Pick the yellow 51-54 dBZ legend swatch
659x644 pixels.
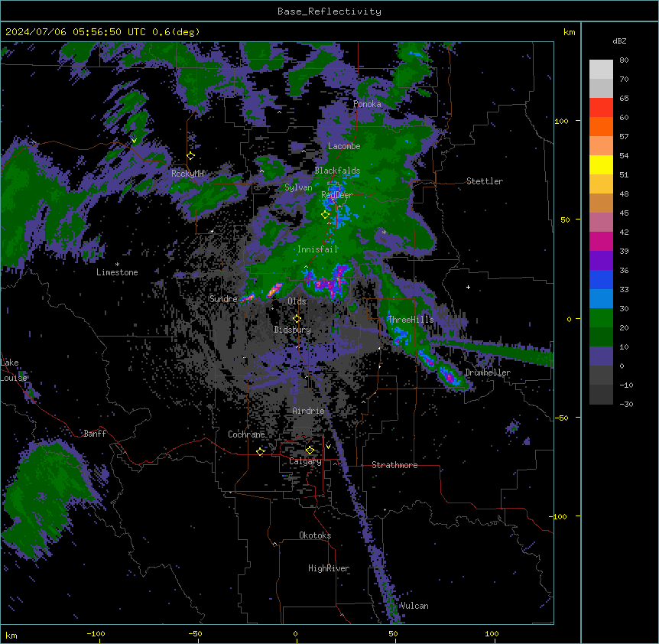pos(601,165)
